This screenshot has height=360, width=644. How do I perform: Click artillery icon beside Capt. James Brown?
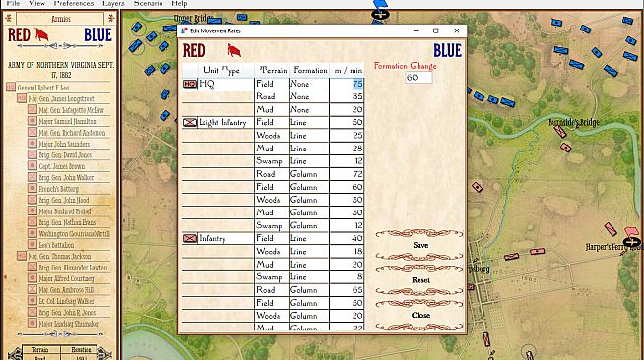pyautogui.click(x=32, y=166)
